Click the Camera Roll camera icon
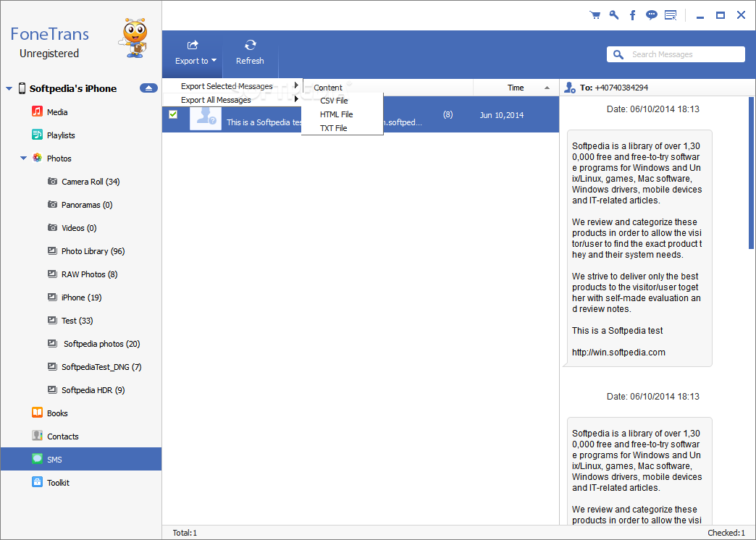This screenshot has width=756, height=540. 53,181
